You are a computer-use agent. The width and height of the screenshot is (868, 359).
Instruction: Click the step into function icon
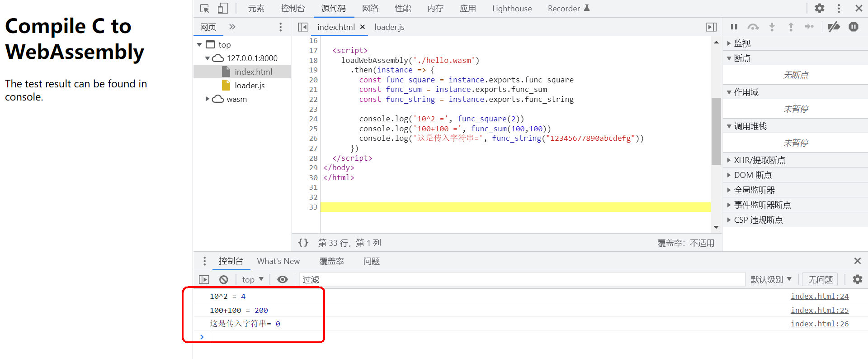772,27
